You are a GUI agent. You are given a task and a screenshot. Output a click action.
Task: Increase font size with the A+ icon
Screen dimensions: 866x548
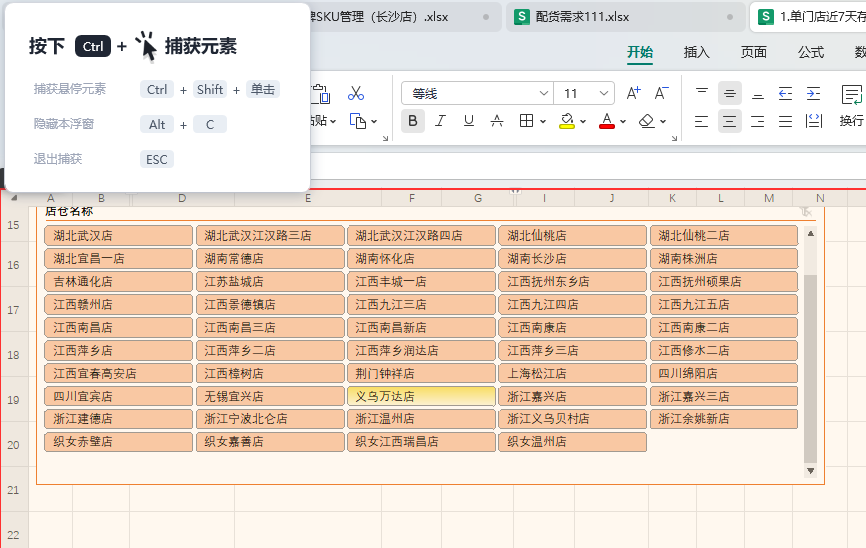633,93
